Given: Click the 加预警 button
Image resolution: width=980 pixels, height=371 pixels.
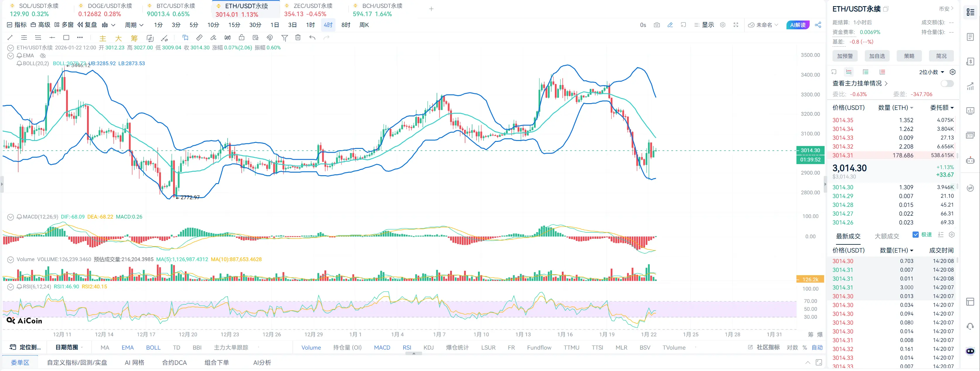Looking at the screenshot, I should 845,56.
